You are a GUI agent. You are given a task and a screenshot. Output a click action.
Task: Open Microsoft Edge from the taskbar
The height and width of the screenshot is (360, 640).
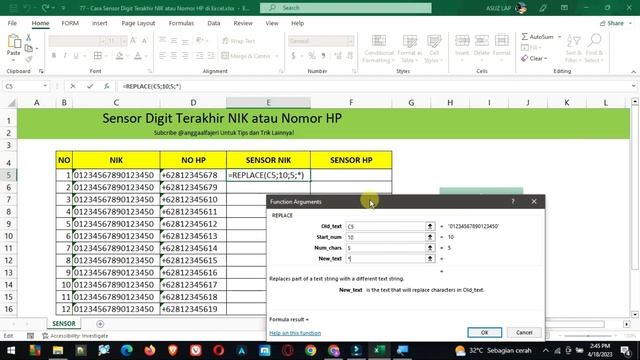click(127, 351)
